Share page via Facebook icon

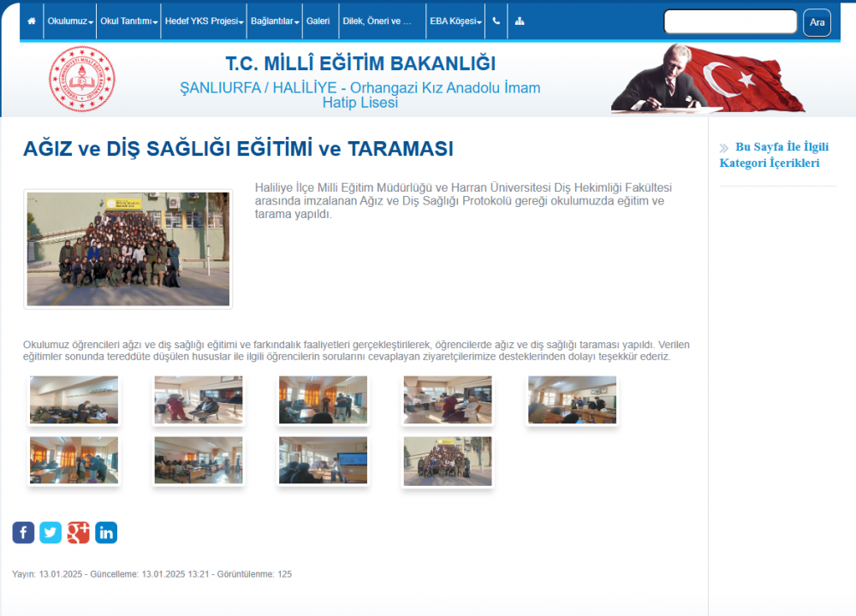click(23, 533)
